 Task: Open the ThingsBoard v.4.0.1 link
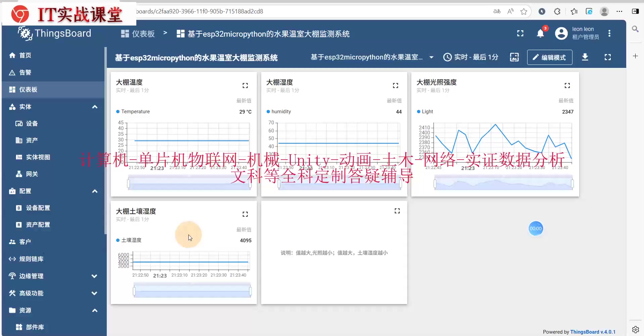(x=593, y=332)
